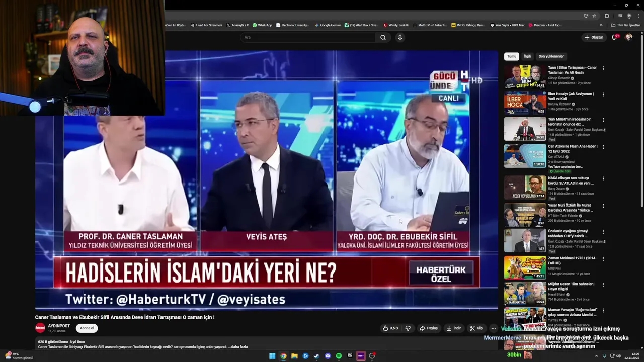Open the Chrome three-dot menu
Viewport: 644px width, 362px height.
click(638, 16)
